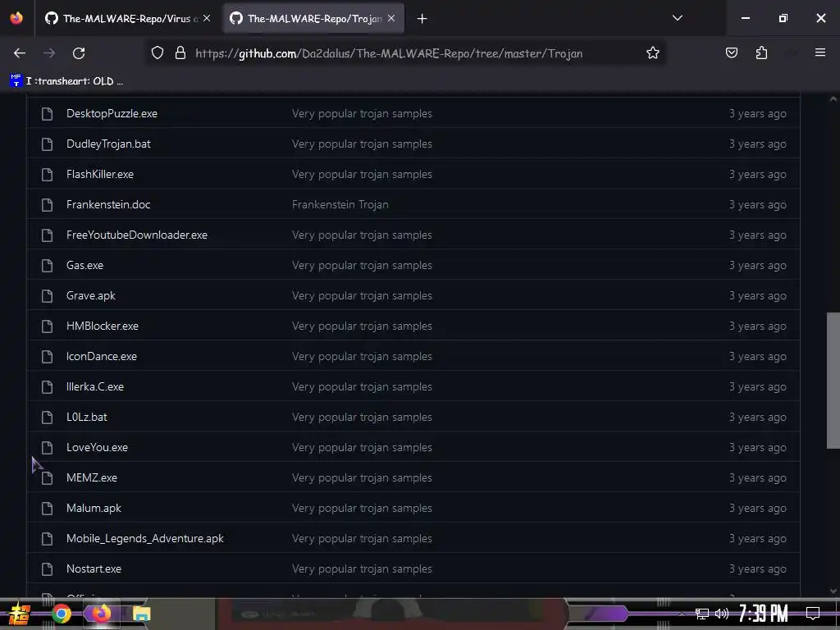Click file icon next to Gas.exe

47,266
